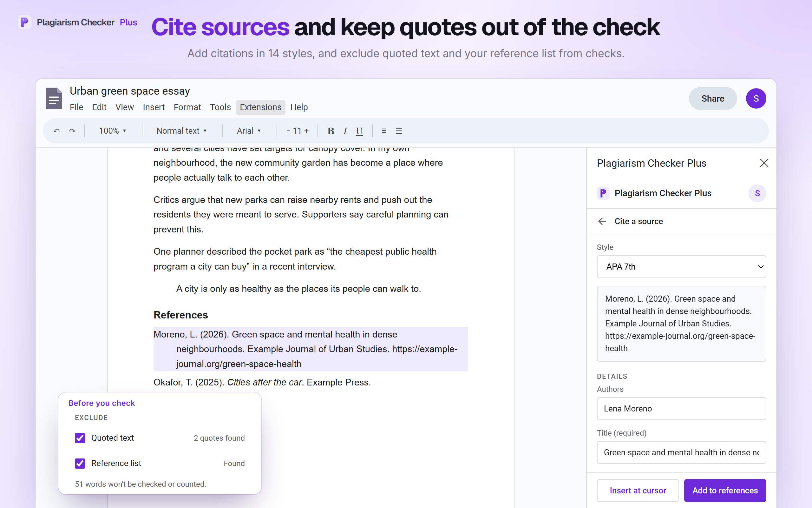The image size is (812, 508).
Task: Open the Help menu
Action: 299,107
